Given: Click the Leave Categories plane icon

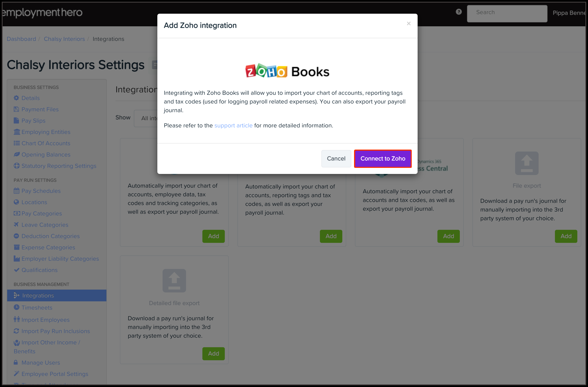Looking at the screenshot, I should pyautogui.click(x=16, y=225).
